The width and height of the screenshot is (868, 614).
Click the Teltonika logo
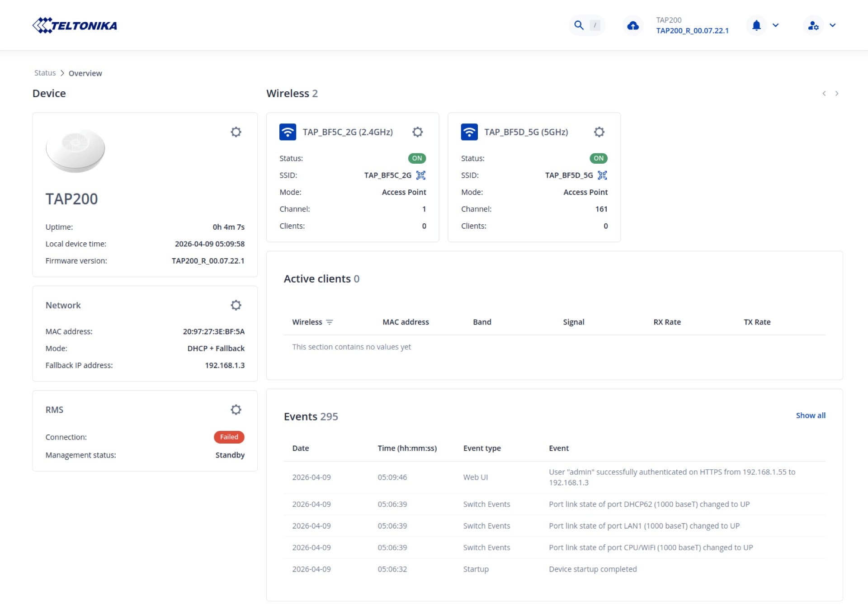click(75, 25)
